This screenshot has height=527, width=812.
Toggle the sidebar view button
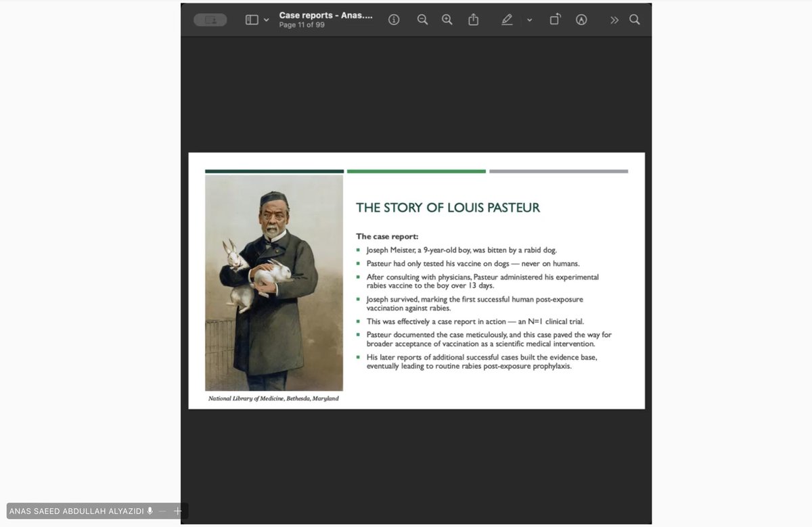click(252, 20)
